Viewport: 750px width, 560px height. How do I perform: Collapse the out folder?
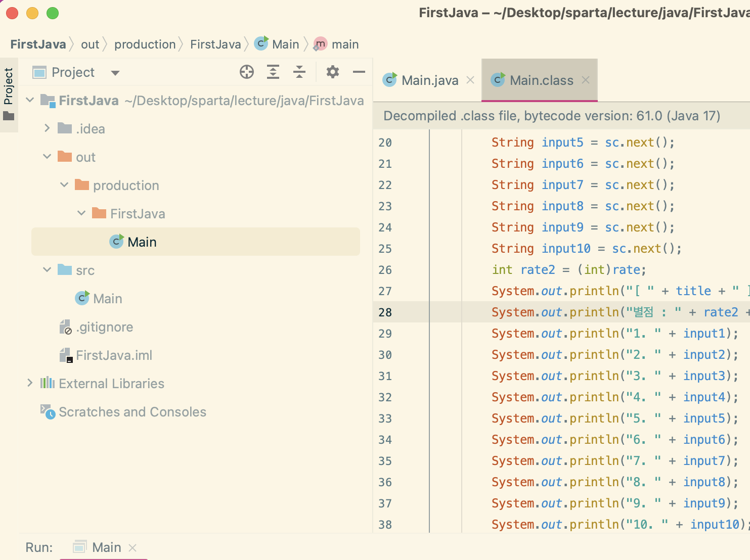(47, 157)
